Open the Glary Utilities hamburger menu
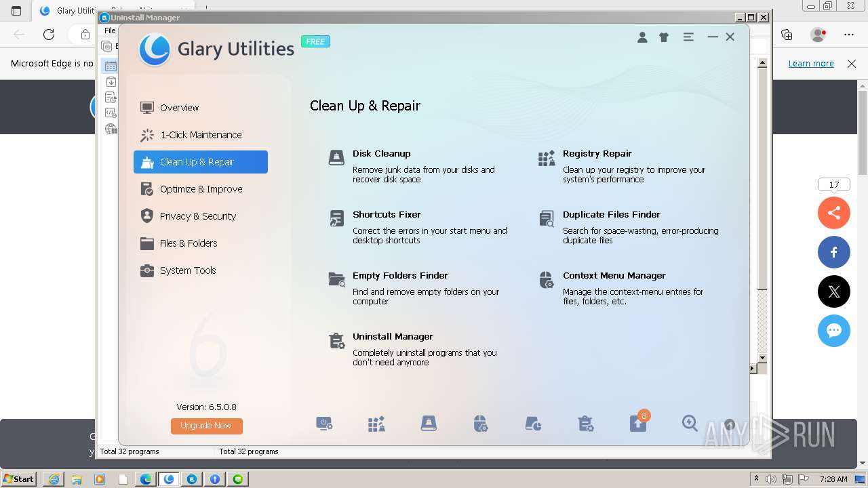The image size is (868, 488). pos(688,37)
